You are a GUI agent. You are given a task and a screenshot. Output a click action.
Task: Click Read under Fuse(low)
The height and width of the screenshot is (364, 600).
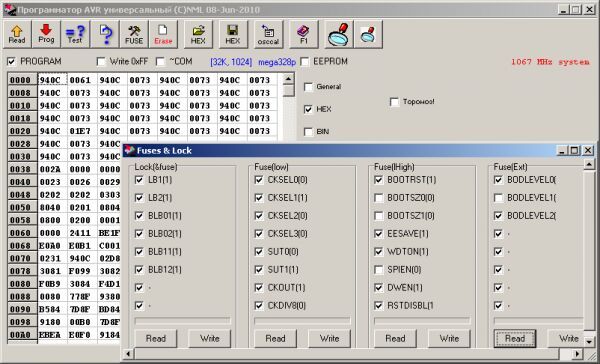pos(276,338)
